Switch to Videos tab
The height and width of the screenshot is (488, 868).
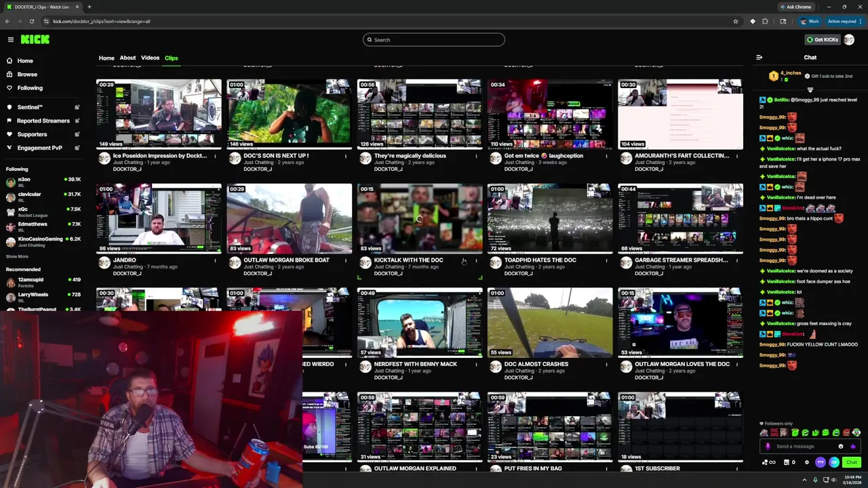(150, 58)
